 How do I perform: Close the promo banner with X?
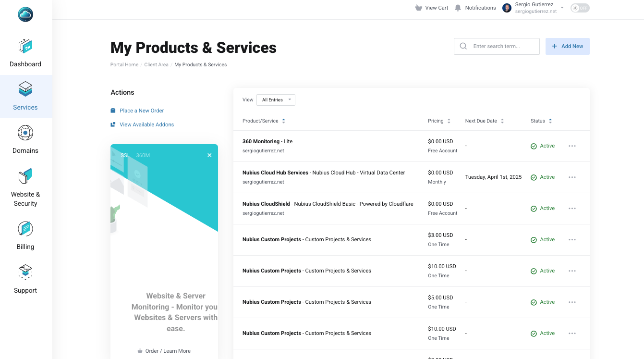(209, 155)
